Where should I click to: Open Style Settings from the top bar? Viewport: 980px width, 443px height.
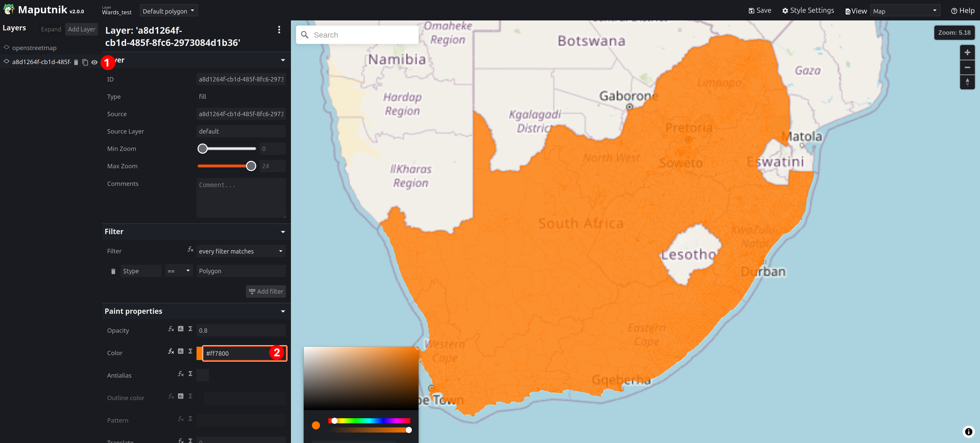pos(808,11)
